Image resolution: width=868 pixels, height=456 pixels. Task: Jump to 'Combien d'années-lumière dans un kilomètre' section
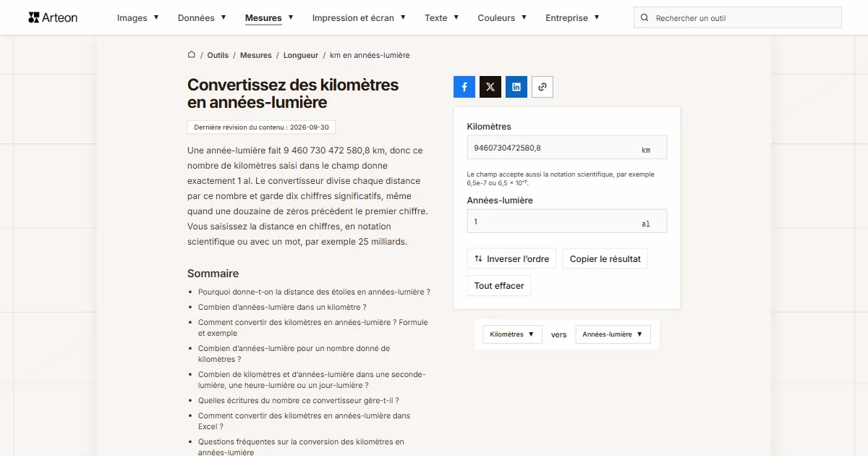(x=282, y=307)
